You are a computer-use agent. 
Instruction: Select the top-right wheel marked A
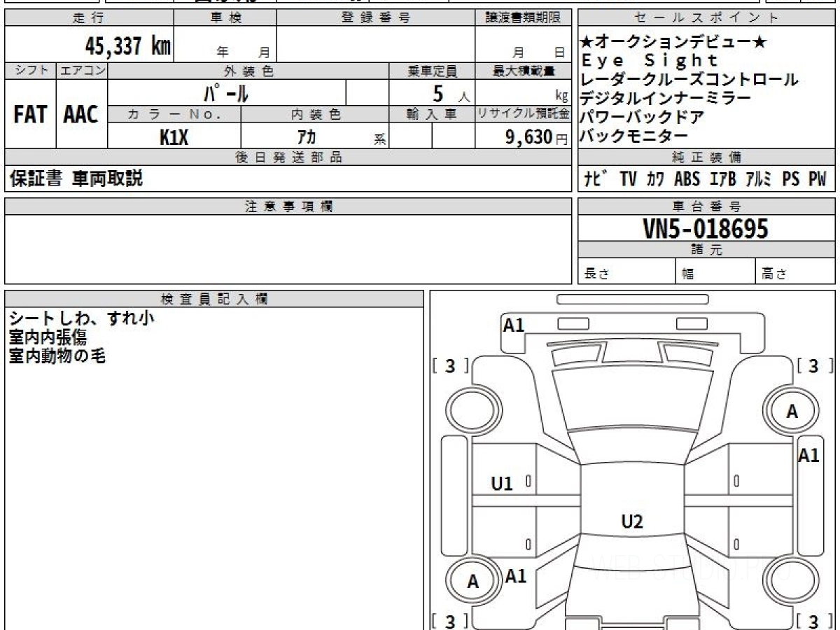tap(792, 412)
